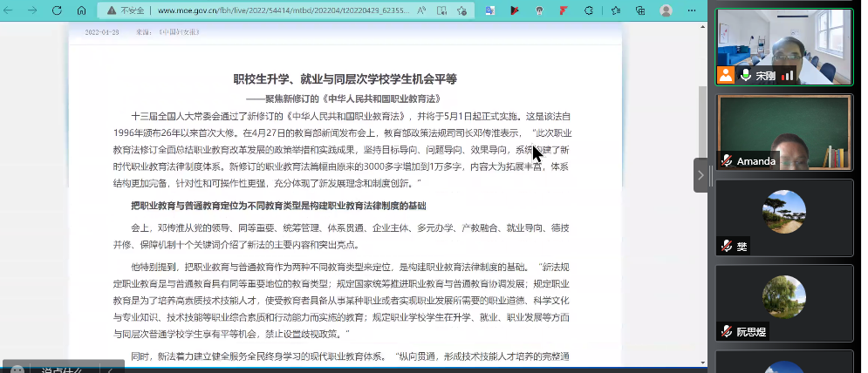Open the browser favorites list icon

[615, 10]
